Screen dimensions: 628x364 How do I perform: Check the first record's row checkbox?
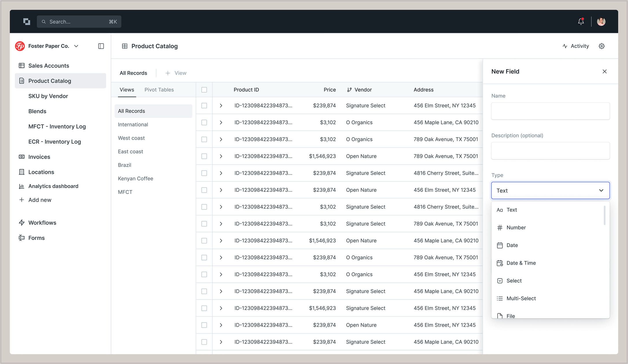pos(204,106)
